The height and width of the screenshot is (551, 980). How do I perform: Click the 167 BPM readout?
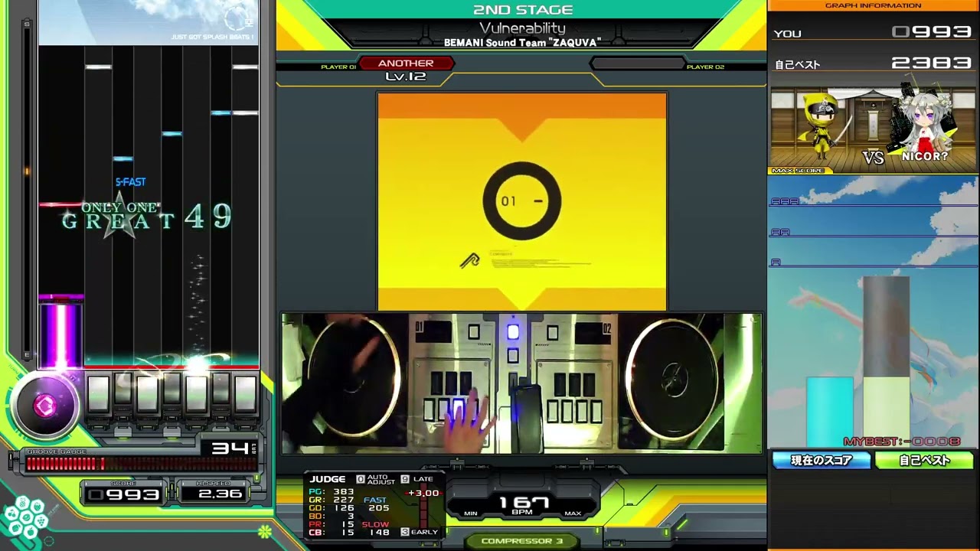pos(524,504)
